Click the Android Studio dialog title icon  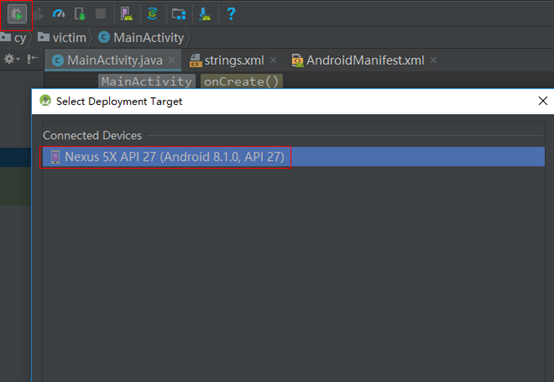point(45,101)
